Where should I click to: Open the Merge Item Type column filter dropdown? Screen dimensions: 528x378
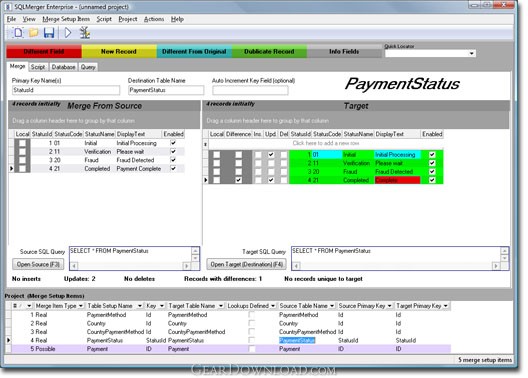[x=81, y=306]
